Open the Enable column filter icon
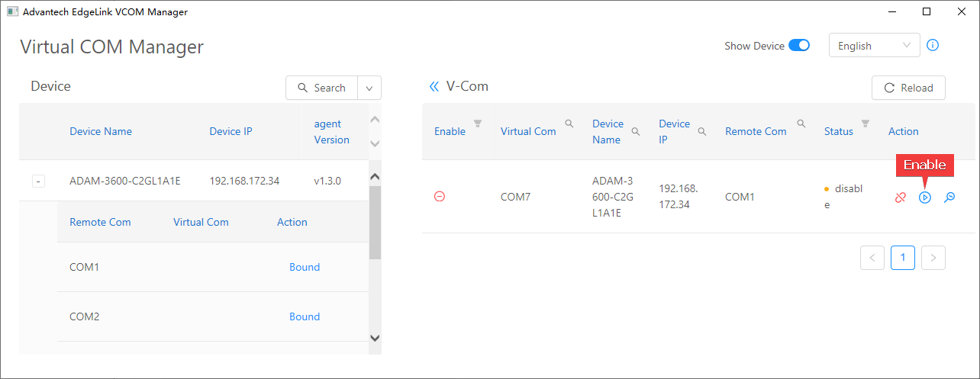Viewport: 980px width, 379px height. coord(478,123)
